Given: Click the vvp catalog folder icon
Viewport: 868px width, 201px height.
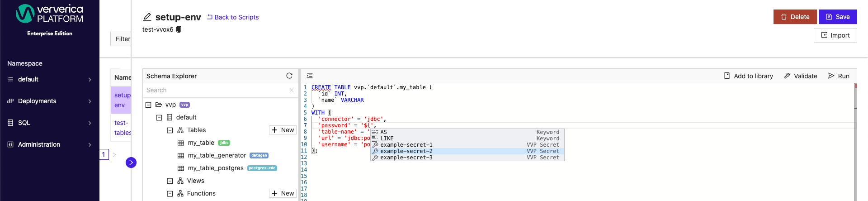Looking at the screenshot, I should [159, 105].
